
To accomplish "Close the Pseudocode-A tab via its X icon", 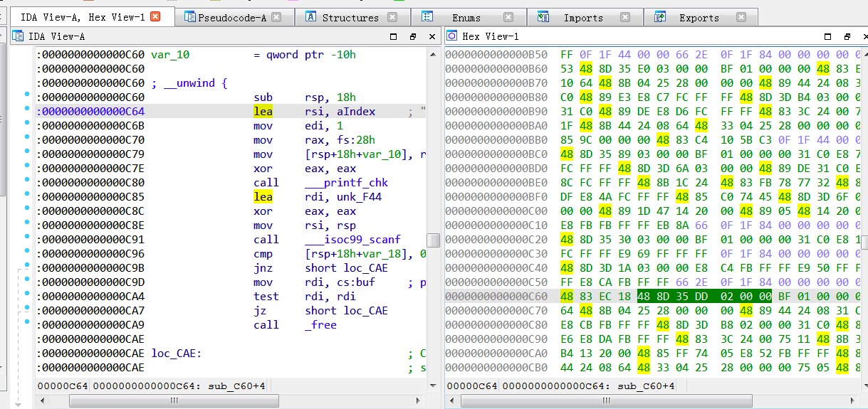I will [276, 17].
